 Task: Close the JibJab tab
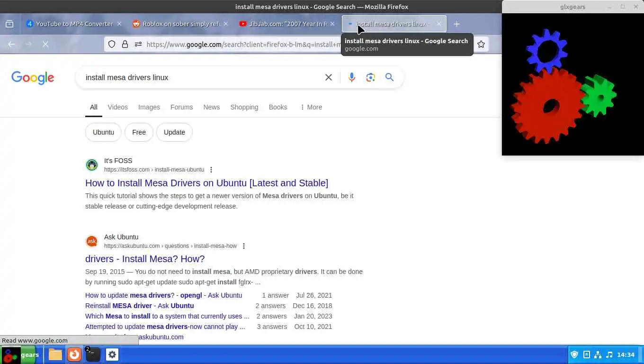coord(332,24)
